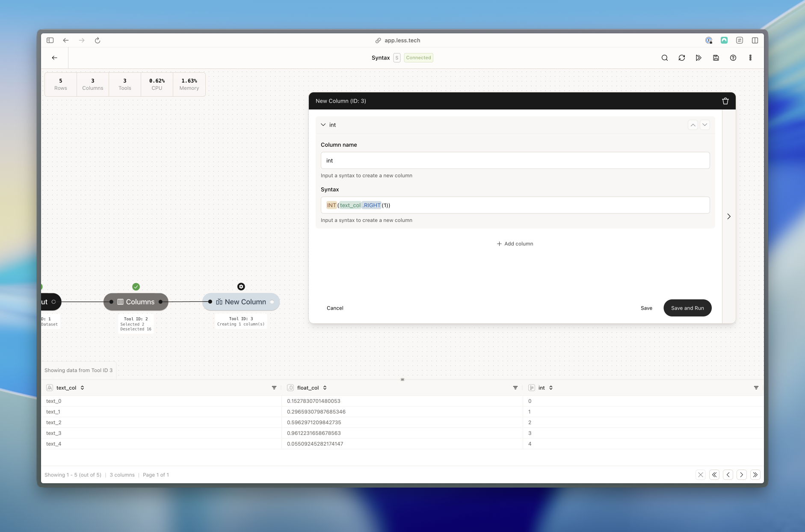Viewport: 805px width, 532px height.
Task: Open the text_col filter icon
Action: click(x=274, y=388)
